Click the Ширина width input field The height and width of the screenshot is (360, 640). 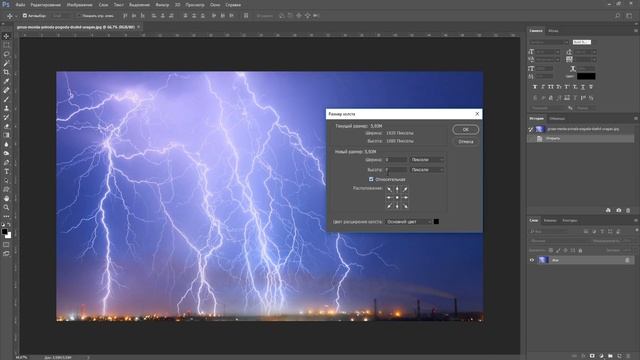tap(396, 160)
